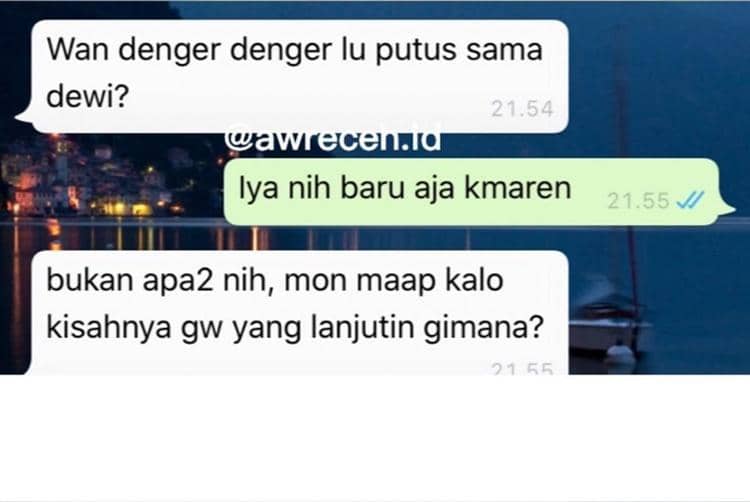Select the 'bukan apa2 nih' incoming message
Viewport: 750px width, 502px height.
[x=299, y=313]
